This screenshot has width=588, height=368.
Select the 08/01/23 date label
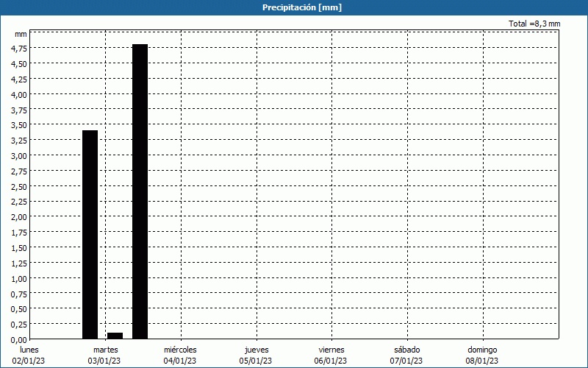click(482, 361)
